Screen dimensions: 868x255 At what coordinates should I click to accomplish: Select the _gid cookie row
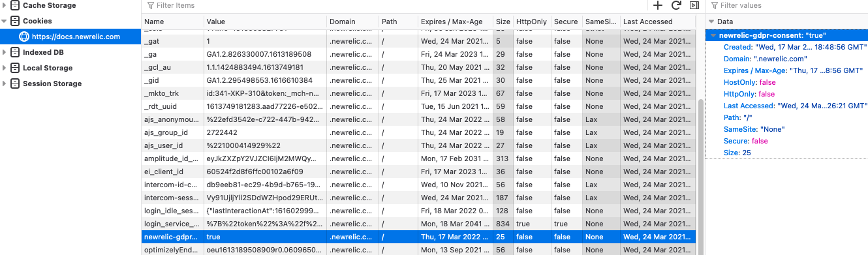(x=418, y=80)
